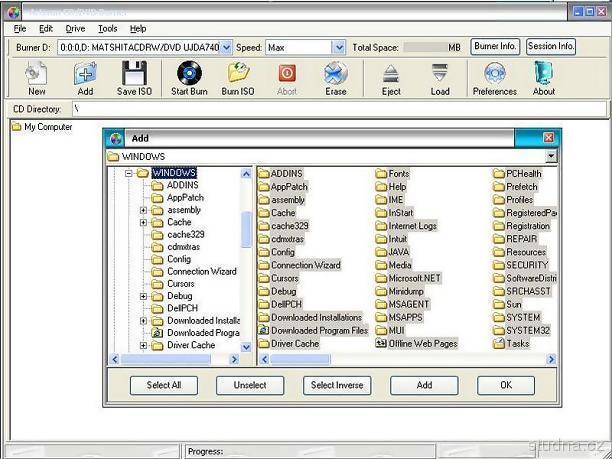Expand the assembly folder tree node

[x=144, y=210]
